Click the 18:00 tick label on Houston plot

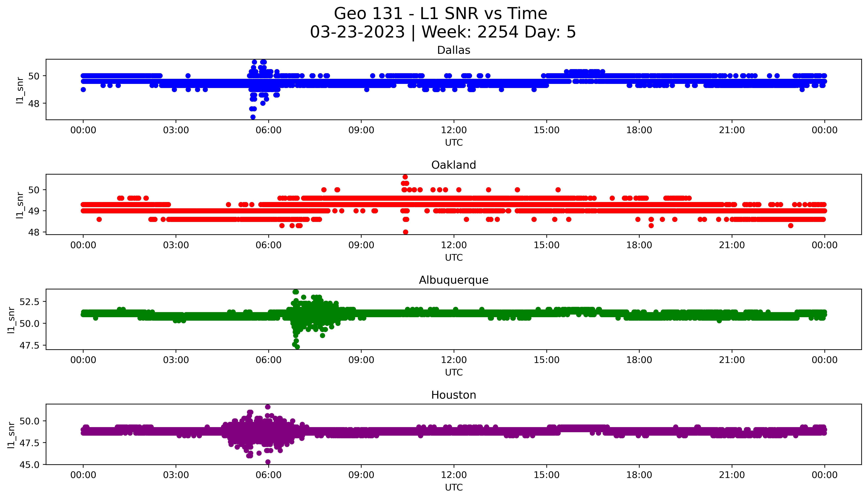pos(639,475)
